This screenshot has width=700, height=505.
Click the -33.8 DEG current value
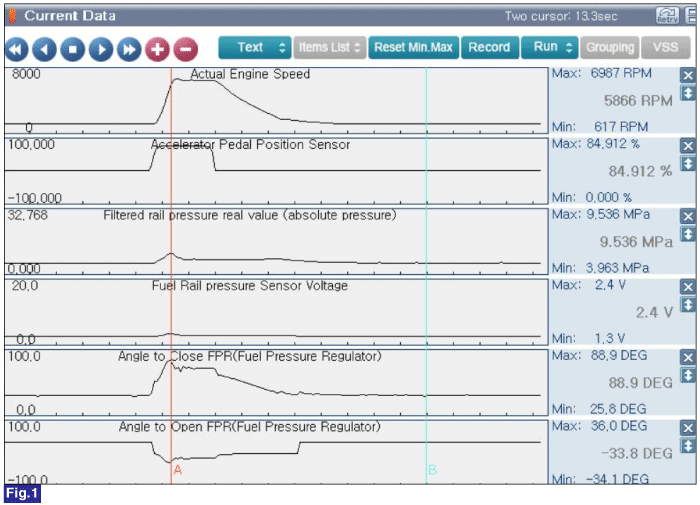point(637,454)
